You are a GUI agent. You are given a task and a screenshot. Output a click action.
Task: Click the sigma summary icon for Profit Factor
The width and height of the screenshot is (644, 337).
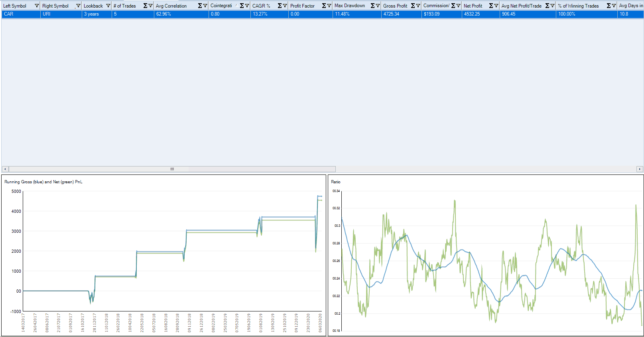click(324, 6)
